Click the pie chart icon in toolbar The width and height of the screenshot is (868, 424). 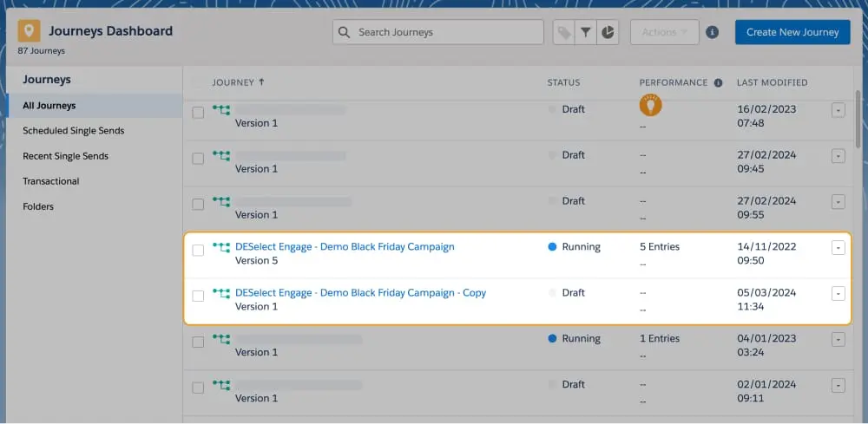pos(608,32)
